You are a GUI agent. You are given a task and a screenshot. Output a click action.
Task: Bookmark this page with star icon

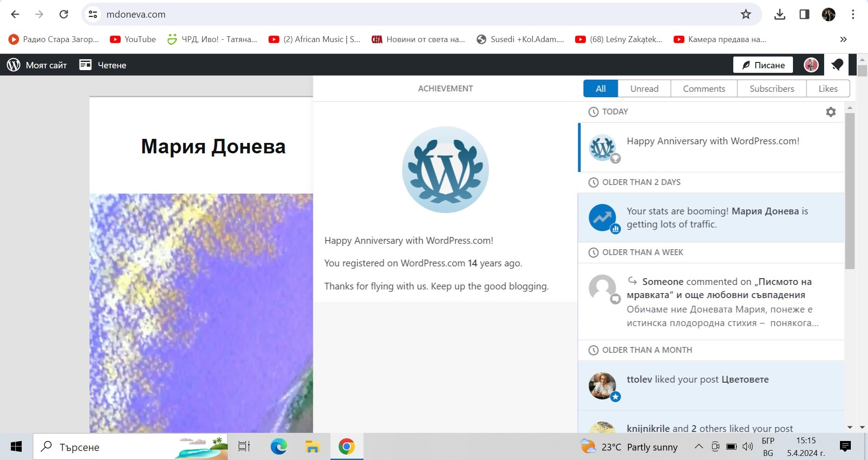(745, 14)
